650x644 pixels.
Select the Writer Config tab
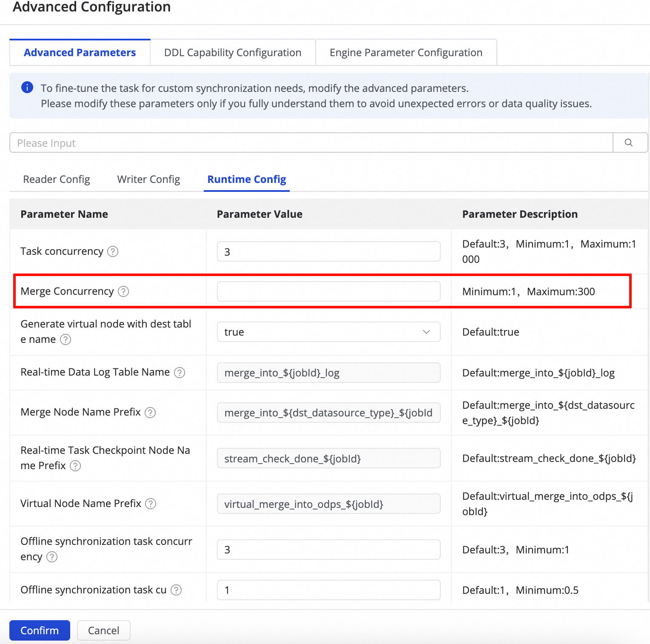point(148,180)
